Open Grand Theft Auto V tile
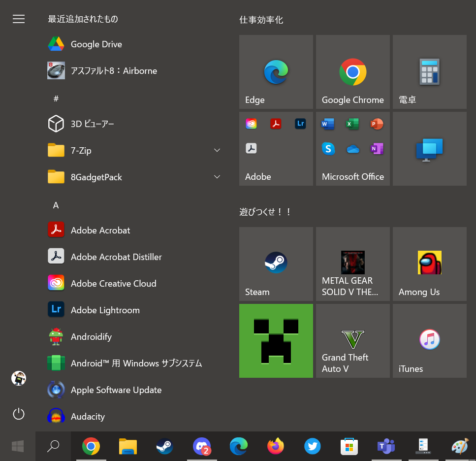 pyautogui.click(x=352, y=340)
